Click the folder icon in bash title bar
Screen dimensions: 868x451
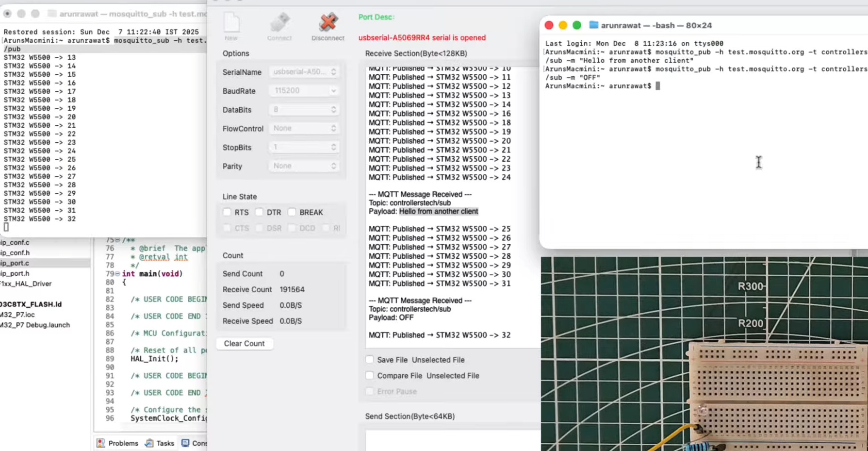(x=593, y=25)
